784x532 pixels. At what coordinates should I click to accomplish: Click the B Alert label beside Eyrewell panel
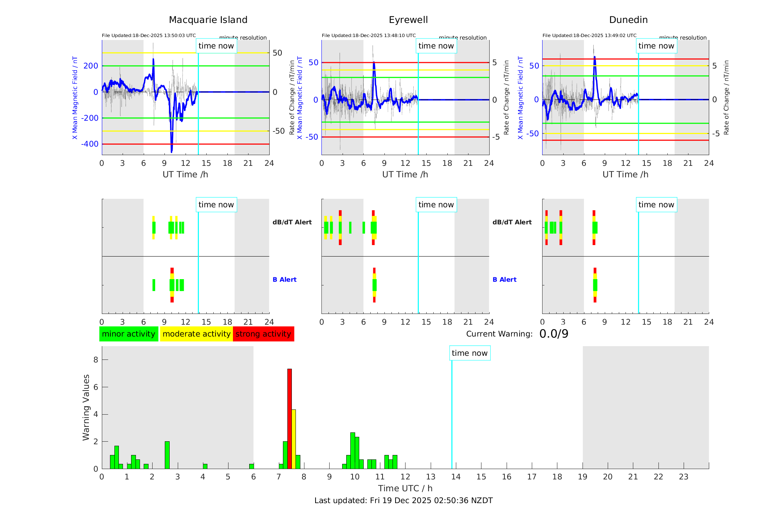(504, 280)
